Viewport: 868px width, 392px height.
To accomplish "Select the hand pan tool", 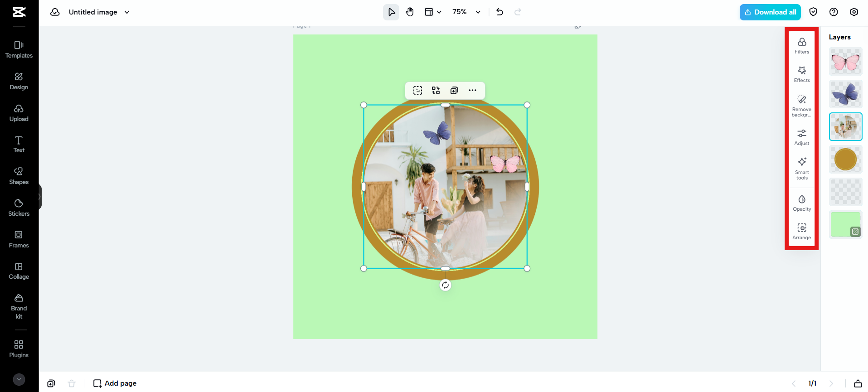I will [410, 12].
